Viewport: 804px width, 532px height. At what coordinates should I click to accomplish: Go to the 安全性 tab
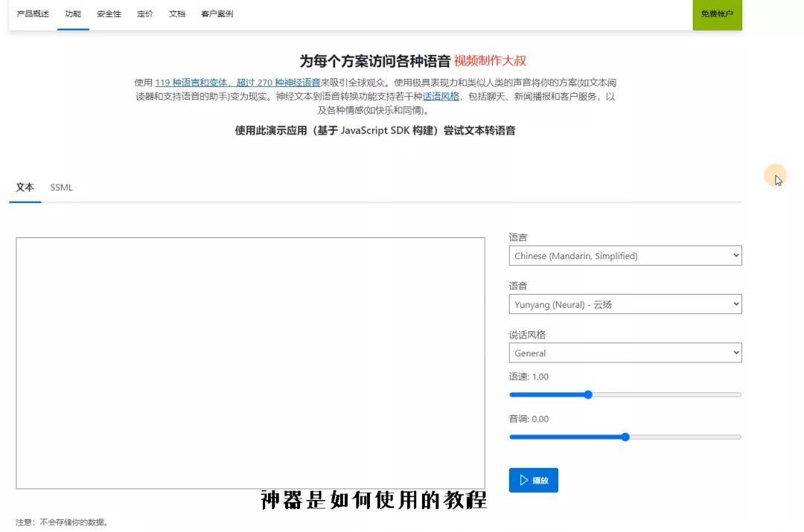click(109, 14)
